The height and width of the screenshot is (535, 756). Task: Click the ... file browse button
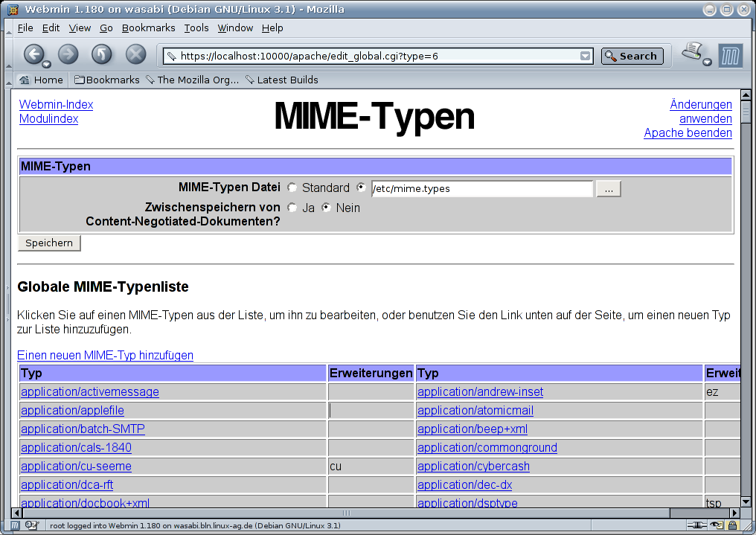pyautogui.click(x=609, y=188)
